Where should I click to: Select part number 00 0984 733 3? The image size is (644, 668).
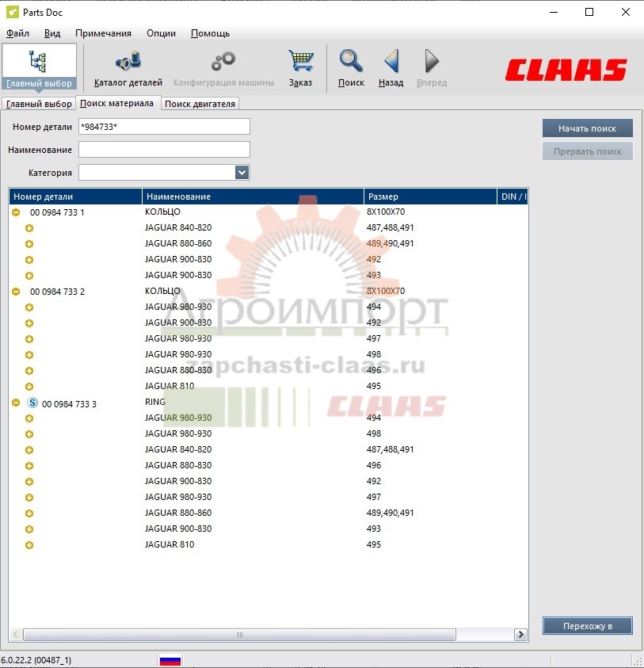pos(69,404)
